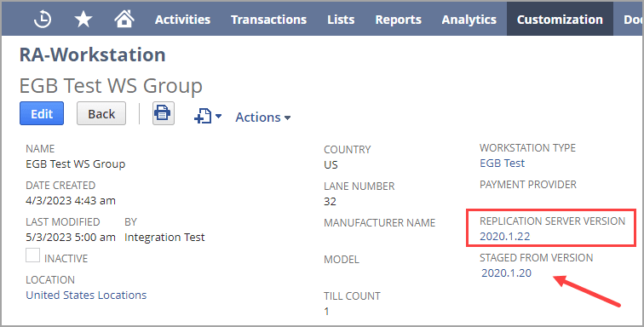Open the Activities menu
Viewport: 644px width, 327px height.
pos(182,20)
